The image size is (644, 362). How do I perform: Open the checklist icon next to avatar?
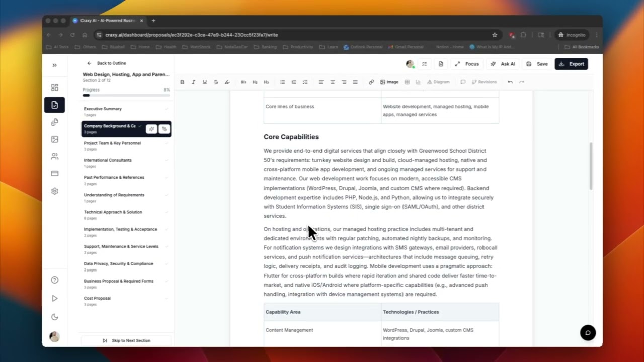(x=425, y=64)
